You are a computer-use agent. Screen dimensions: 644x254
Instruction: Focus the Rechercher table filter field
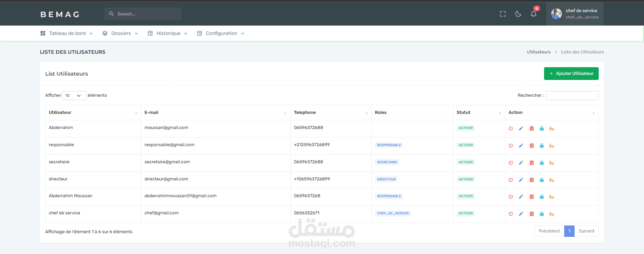(x=572, y=95)
